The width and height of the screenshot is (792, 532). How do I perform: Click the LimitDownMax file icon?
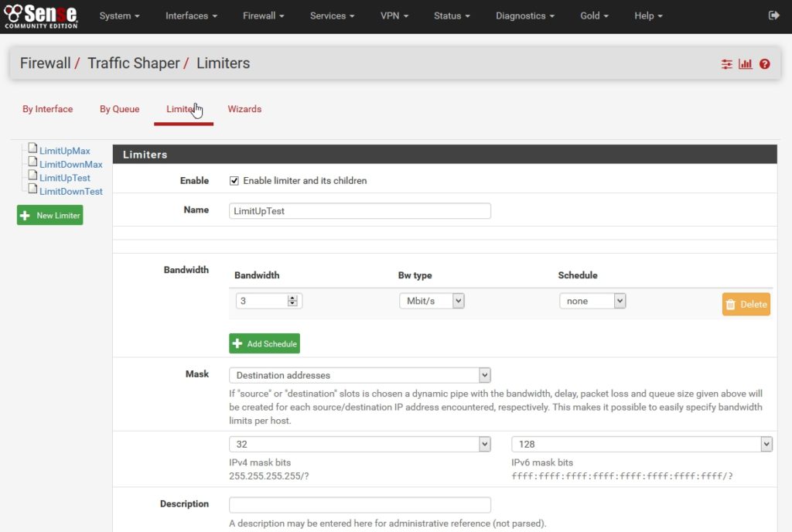pos(32,162)
